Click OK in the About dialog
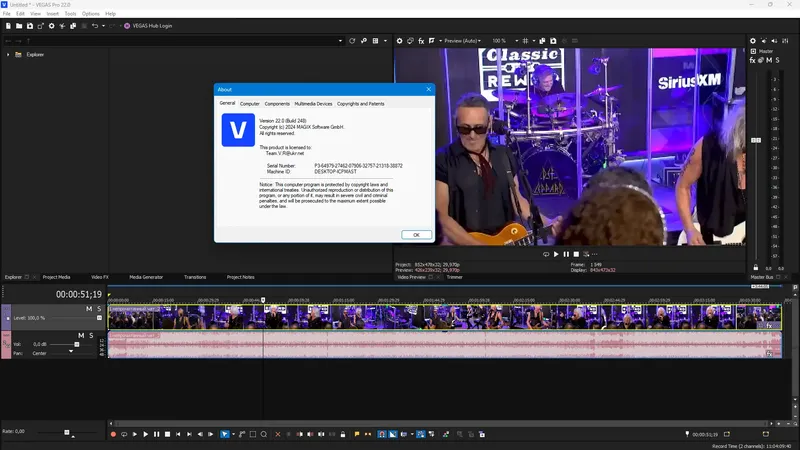800x450 pixels. tap(416, 234)
